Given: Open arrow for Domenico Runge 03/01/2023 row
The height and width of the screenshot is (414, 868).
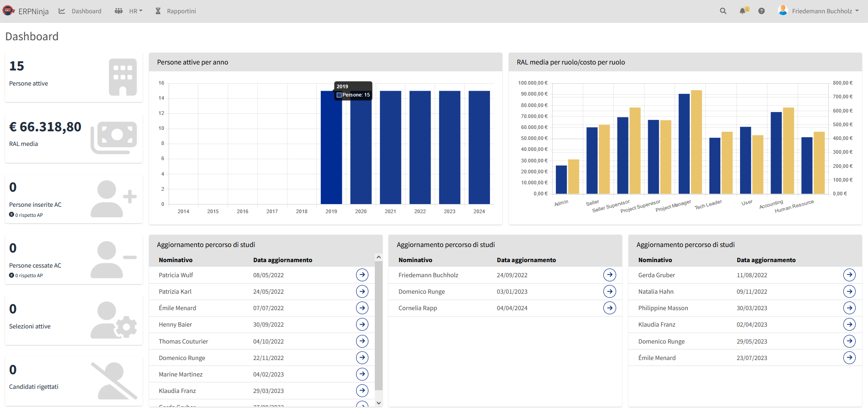Looking at the screenshot, I should click(610, 291).
